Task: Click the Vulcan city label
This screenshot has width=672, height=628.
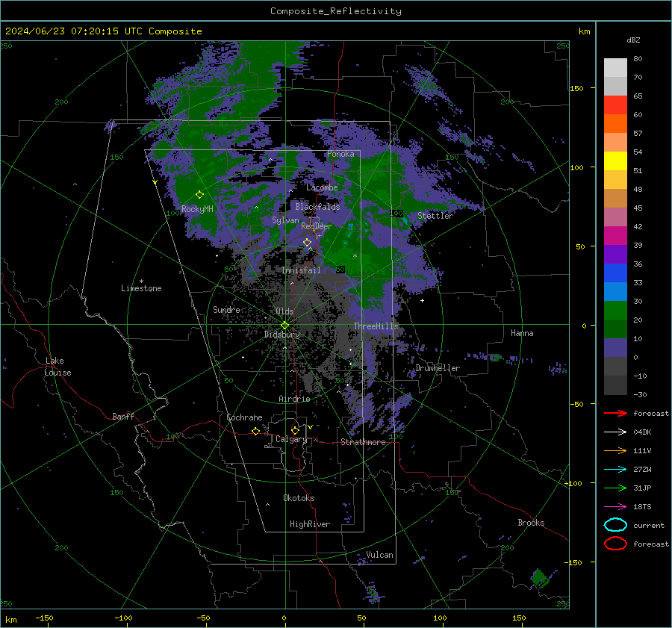Action: 380,555
